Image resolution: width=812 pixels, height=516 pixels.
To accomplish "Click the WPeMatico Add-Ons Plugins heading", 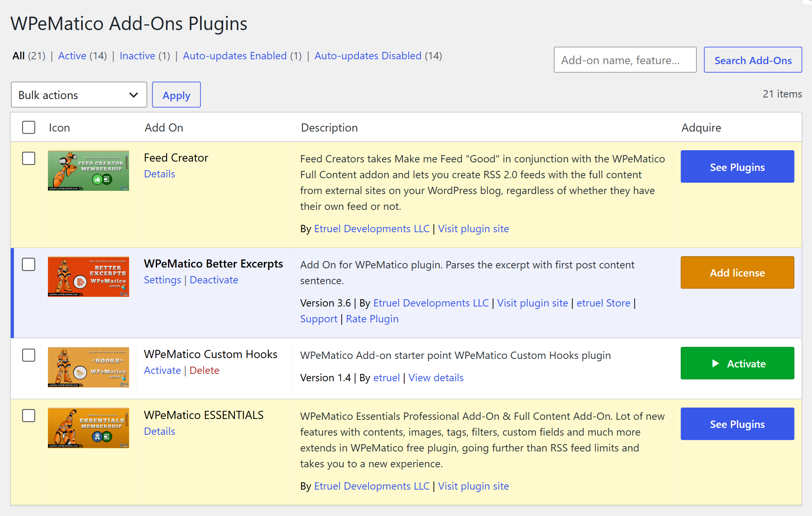I will click(129, 24).
